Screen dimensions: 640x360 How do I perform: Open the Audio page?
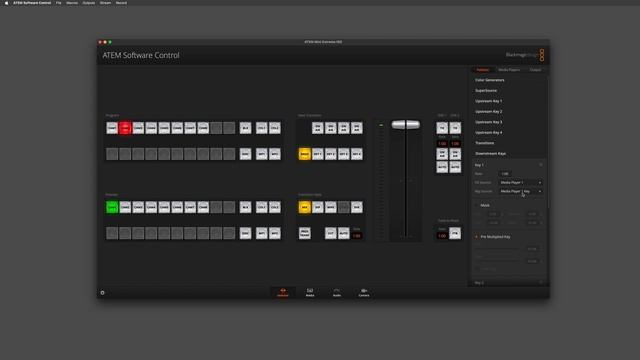click(x=337, y=293)
